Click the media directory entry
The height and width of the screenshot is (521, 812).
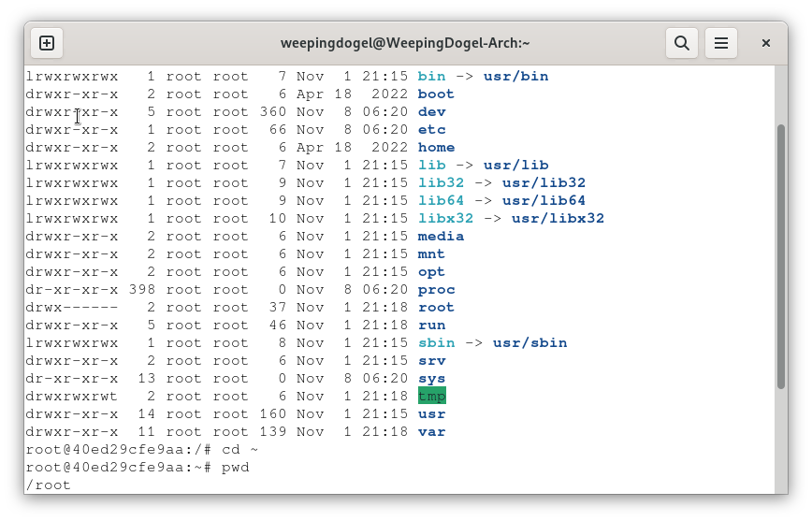[x=441, y=237]
